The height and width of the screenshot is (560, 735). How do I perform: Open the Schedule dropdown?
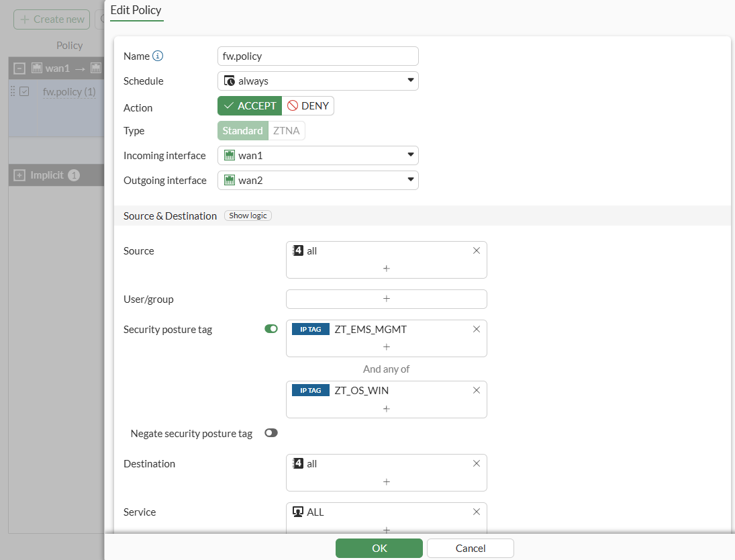click(409, 80)
